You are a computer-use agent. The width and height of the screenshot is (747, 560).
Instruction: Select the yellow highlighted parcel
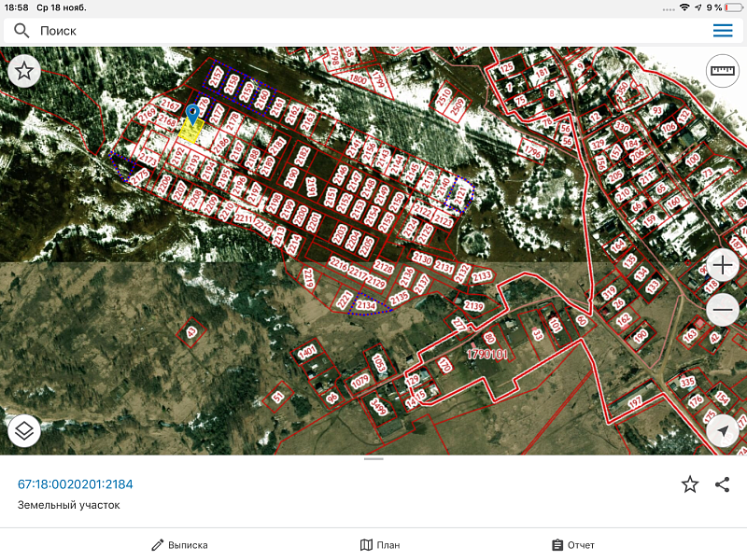click(190, 132)
